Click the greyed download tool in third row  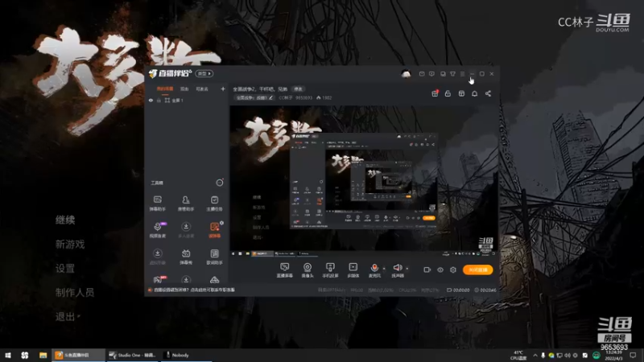click(157, 257)
